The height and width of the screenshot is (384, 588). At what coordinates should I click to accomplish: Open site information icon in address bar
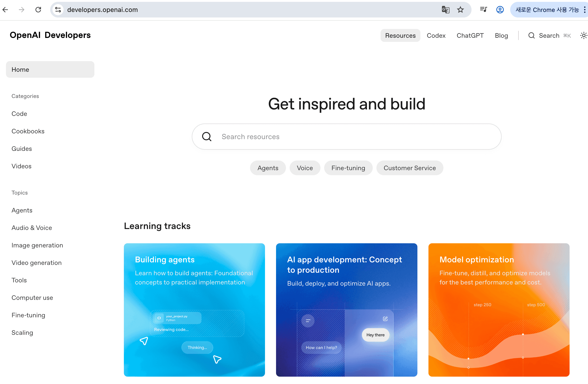pos(58,10)
